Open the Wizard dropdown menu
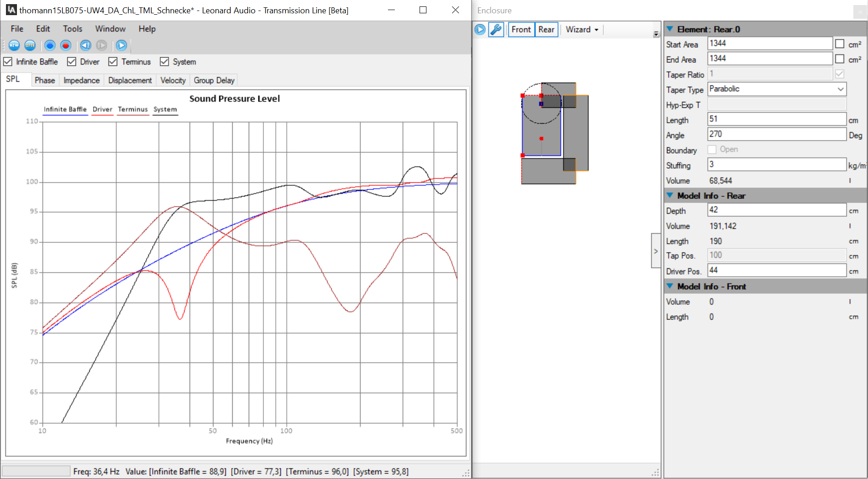Image resolution: width=868 pixels, height=479 pixels. 582,30
